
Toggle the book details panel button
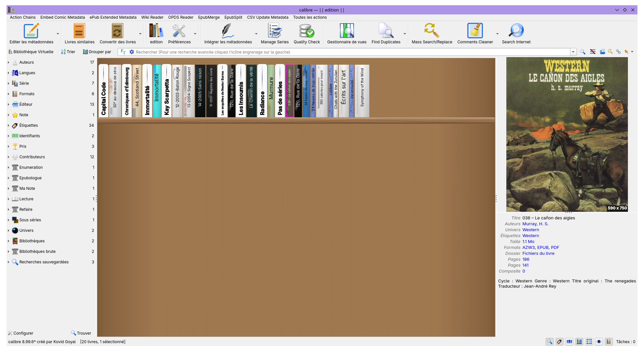coord(609,342)
